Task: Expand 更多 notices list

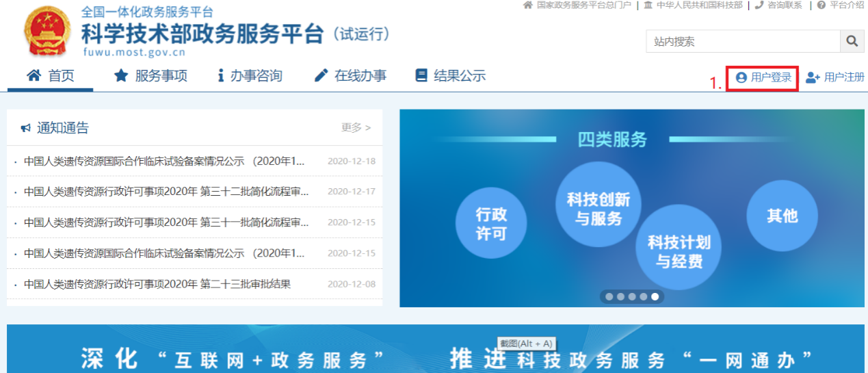Action: (x=356, y=127)
